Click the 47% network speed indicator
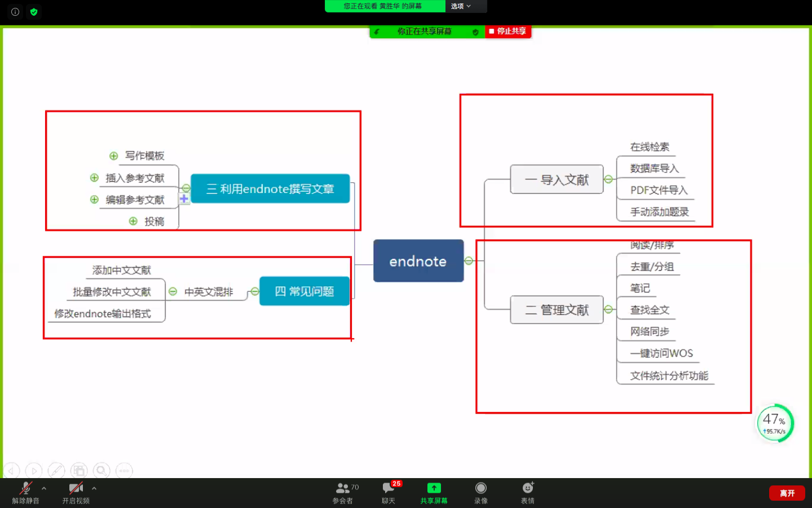This screenshot has width=812, height=508. (x=775, y=423)
